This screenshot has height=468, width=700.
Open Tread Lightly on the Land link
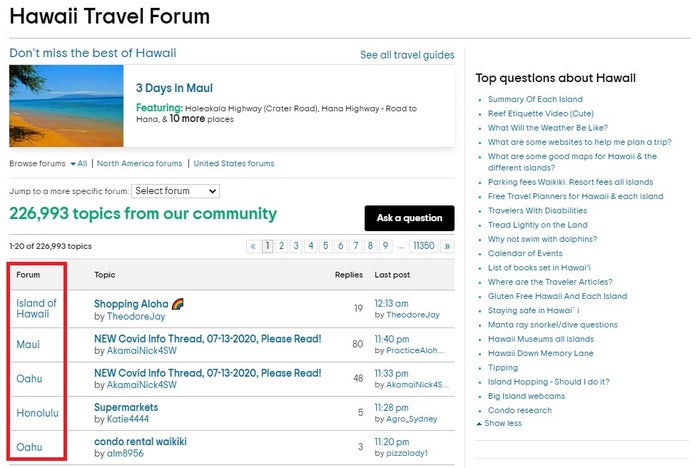[538, 225]
